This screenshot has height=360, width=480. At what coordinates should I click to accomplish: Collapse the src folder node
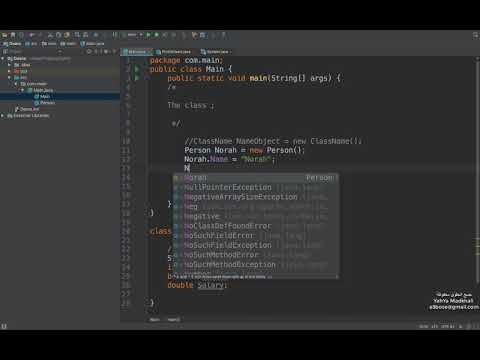(9, 77)
